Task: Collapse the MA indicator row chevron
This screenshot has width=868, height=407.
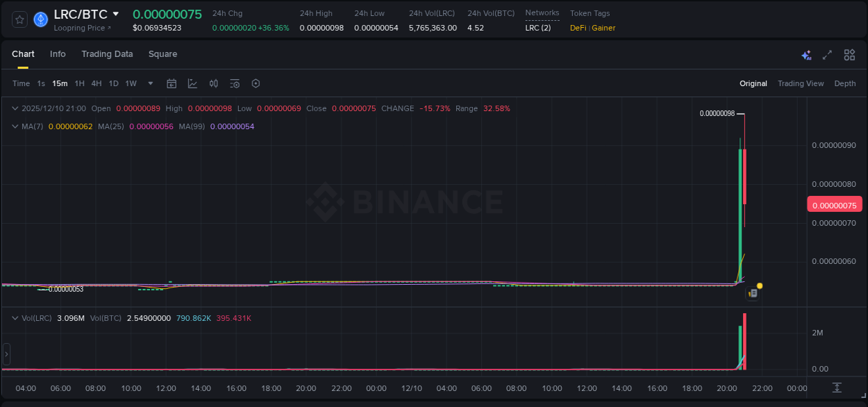Action: (x=15, y=127)
